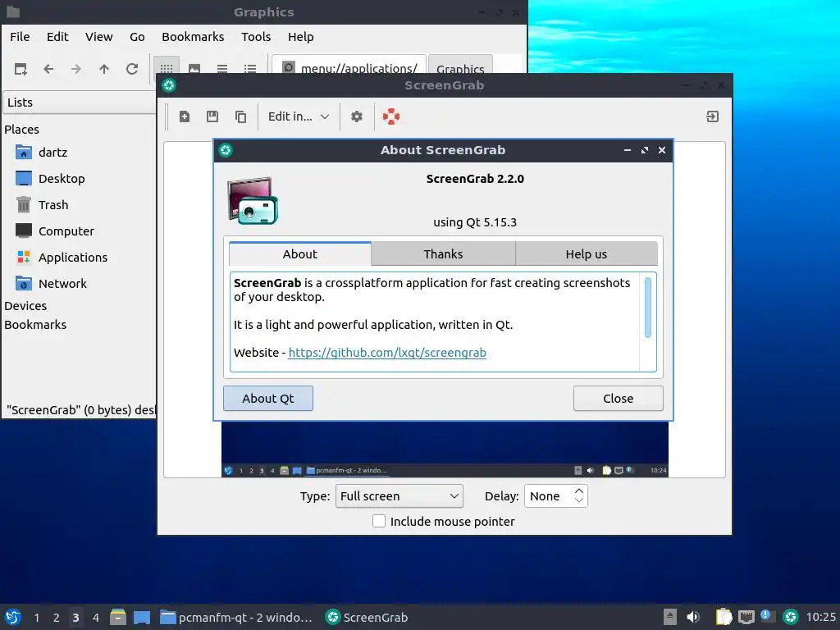The height and width of the screenshot is (630, 840).
Task: Open Trash in Places sidebar
Action: pyautogui.click(x=42, y=204)
